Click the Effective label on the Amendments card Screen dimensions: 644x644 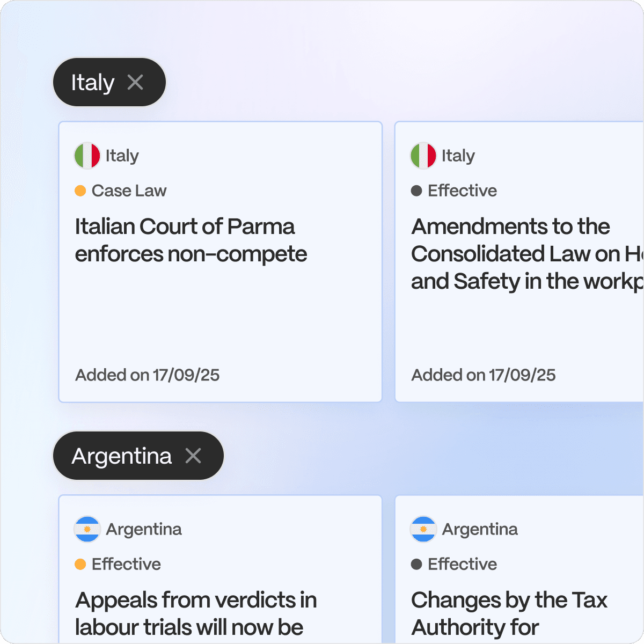tap(462, 191)
